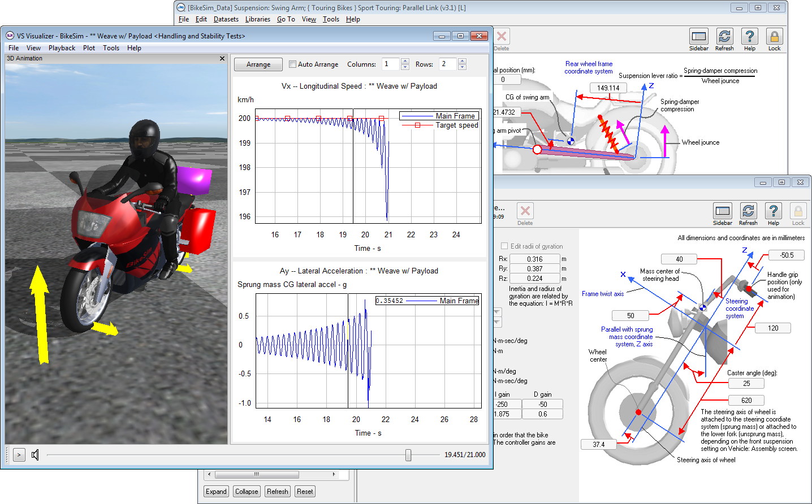Decrease the Rows stepper value
The height and width of the screenshot is (504, 812).
[462, 67]
